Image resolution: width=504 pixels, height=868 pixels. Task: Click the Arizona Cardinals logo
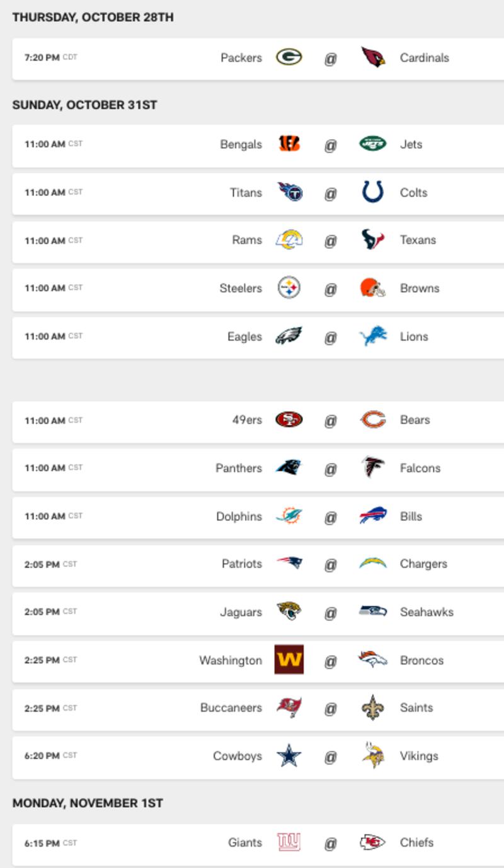point(373,58)
